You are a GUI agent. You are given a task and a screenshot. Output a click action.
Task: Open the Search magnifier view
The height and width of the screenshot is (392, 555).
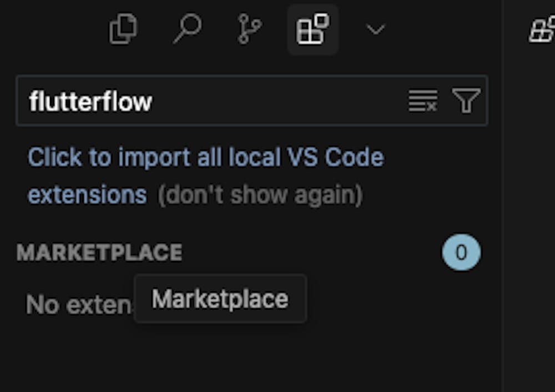click(187, 29)
